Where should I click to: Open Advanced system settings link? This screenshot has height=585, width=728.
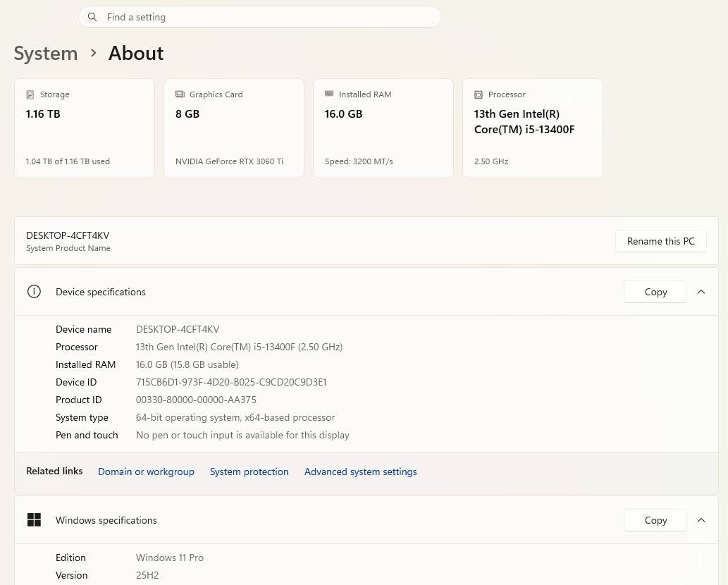pos(360,472)
